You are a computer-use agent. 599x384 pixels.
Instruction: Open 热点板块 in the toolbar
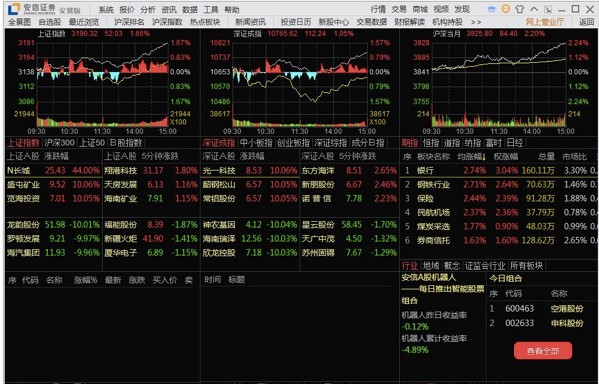click(x=205, y=22)
